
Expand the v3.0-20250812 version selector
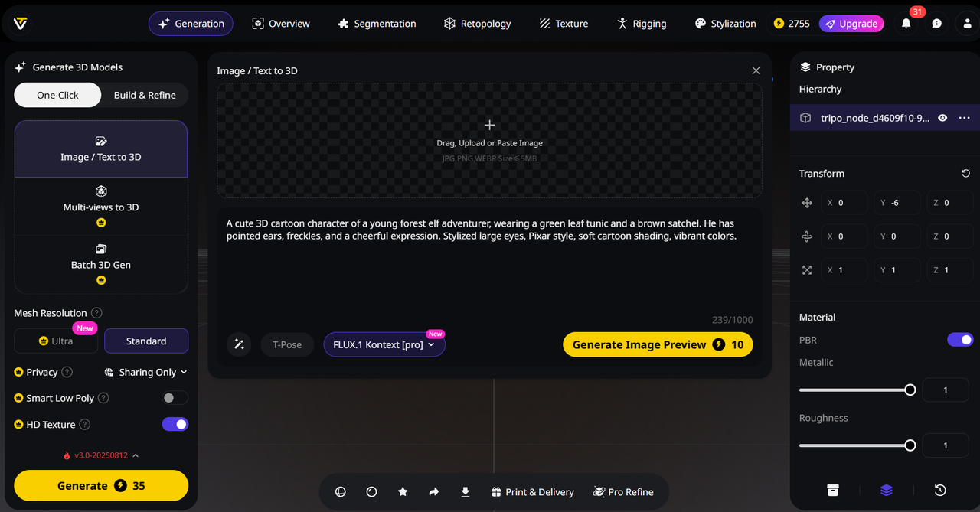pyautogui.click(x=101, y=455)
